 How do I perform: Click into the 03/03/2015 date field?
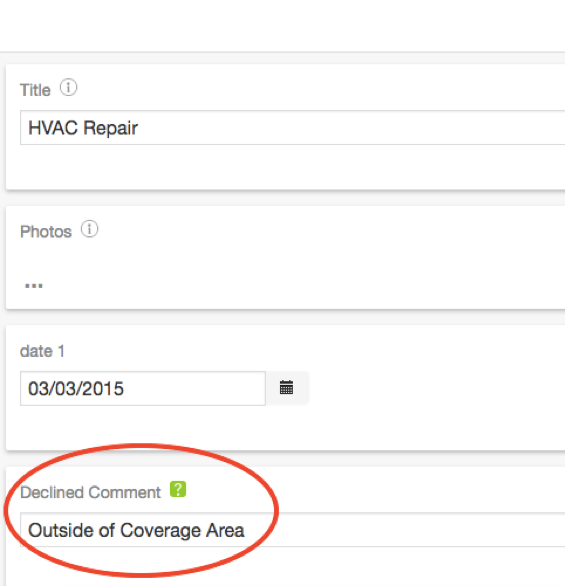[x=143, y=388]
